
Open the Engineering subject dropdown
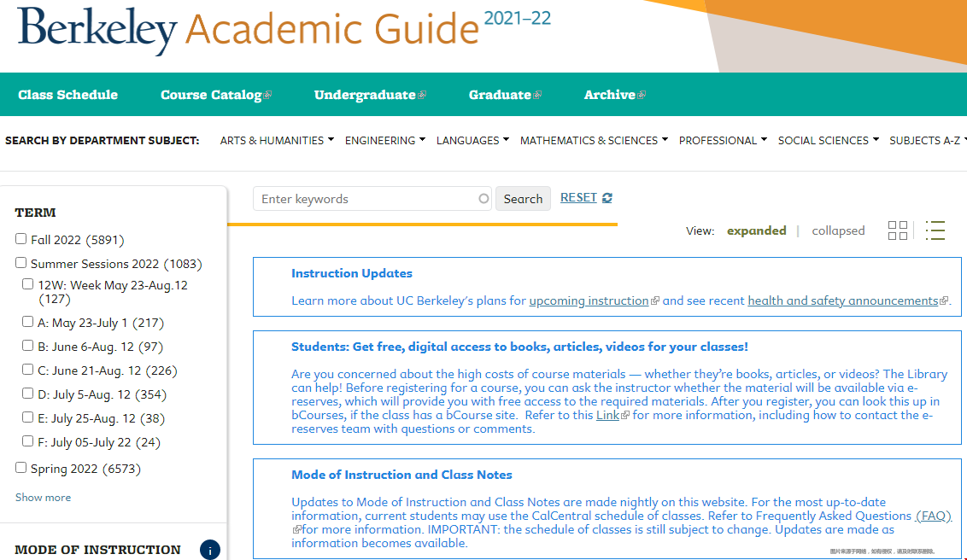[x=384, y=141]
